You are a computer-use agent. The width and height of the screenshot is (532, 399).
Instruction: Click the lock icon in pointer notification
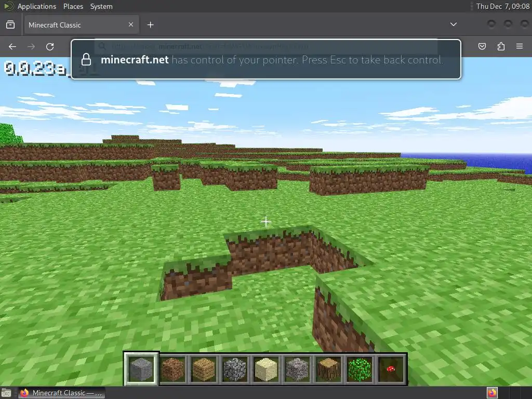pyautogui.click(x=86, y=60)
